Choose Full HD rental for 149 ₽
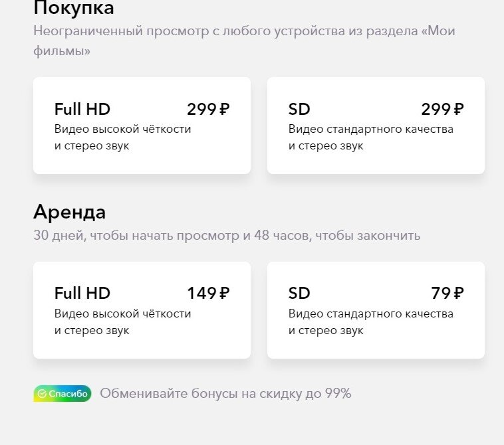The height and width of the screenshot is (445, 504). (142, 310)
